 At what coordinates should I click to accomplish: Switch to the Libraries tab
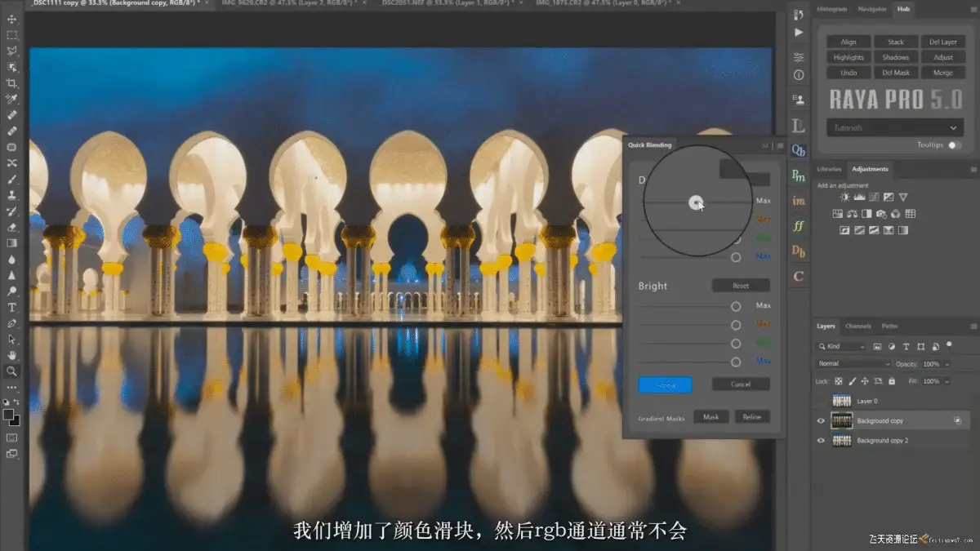click(x=830, y=169)
